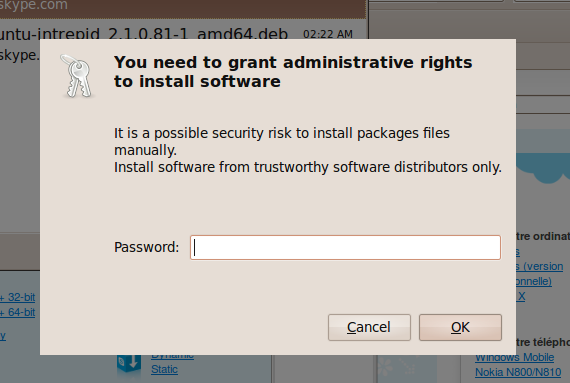
Task: Select the amd64.deb download entry
Action: [144, 34]
